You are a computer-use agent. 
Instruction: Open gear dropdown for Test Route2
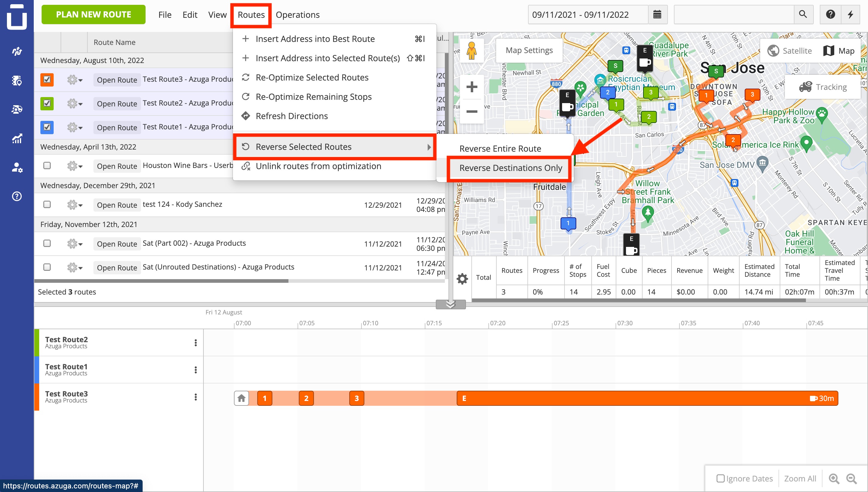(x=75, y=104)
